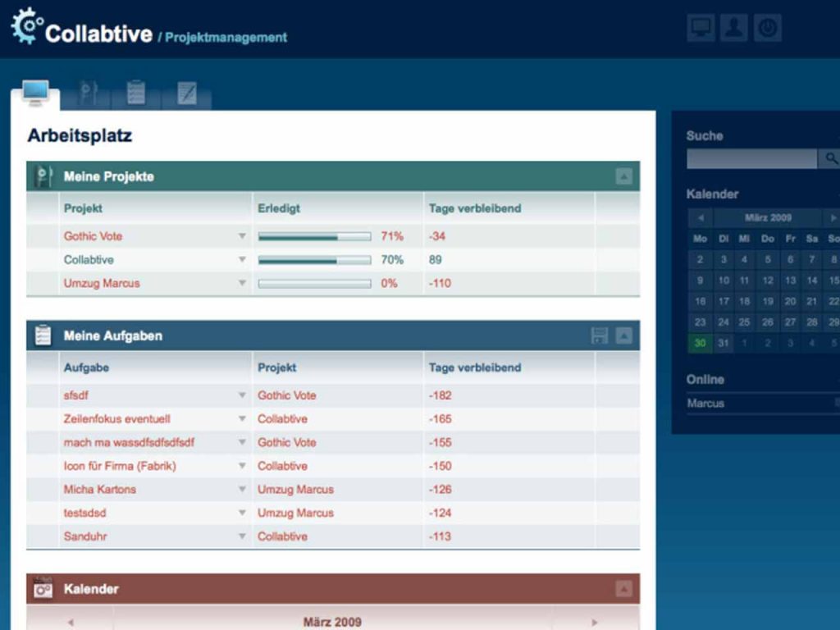Click the power/logout icon top right

(767, 27)
